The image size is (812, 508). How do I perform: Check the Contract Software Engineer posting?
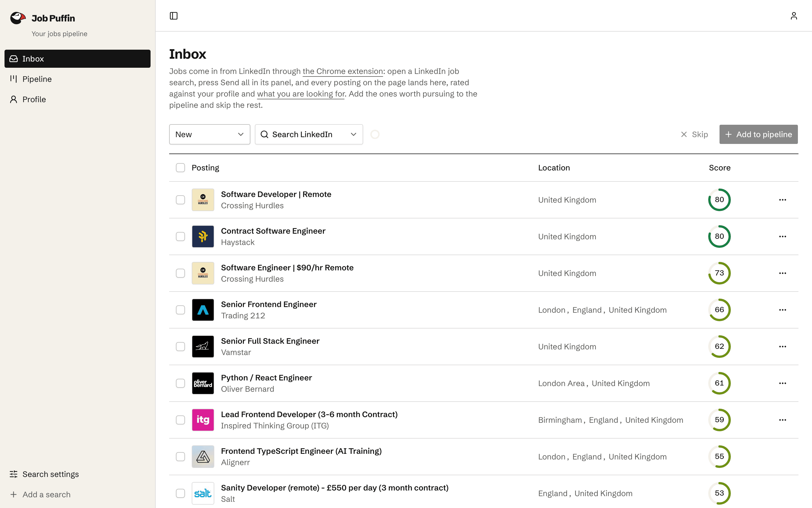180,237
